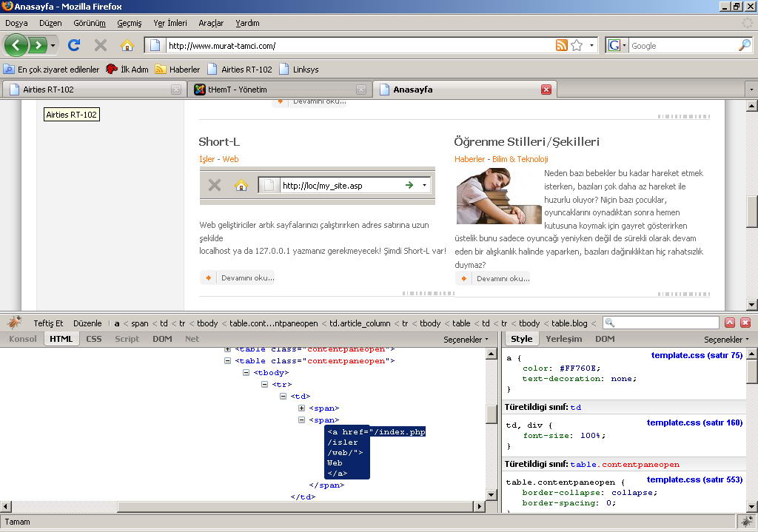Reload the current page
This screenshot has height=532, width=758.
[74, 45]
